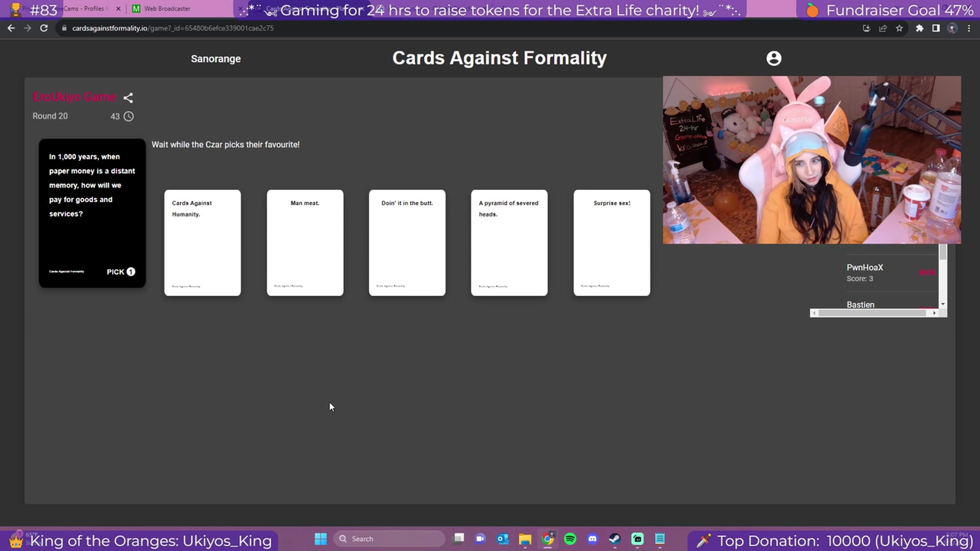The image size is (980, 551).
Task: Go back with the browser back arrow
Action: coord(11,28)
